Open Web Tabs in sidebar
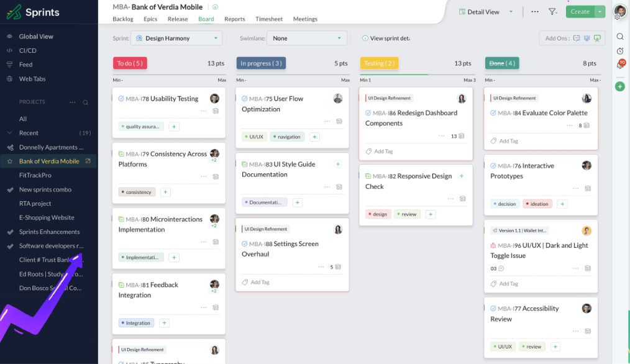The image size is (630, 364). 32,79
